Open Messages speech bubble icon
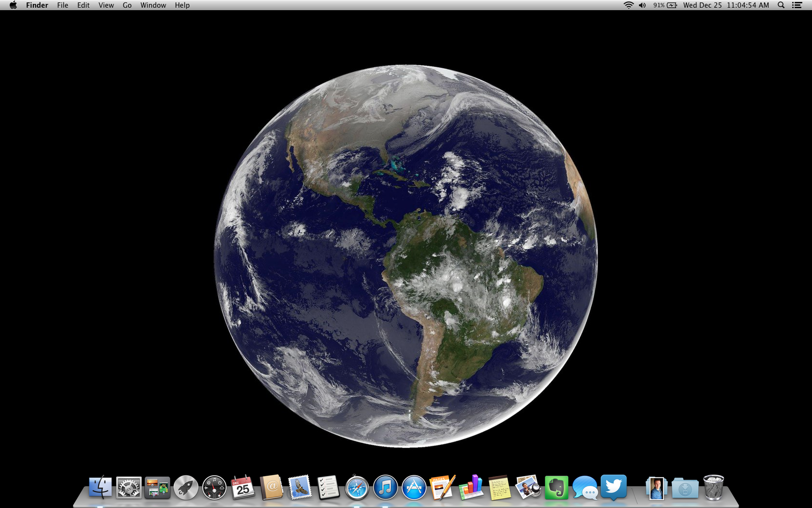Viewport: 812px width, 508px height. click(585, 488)
